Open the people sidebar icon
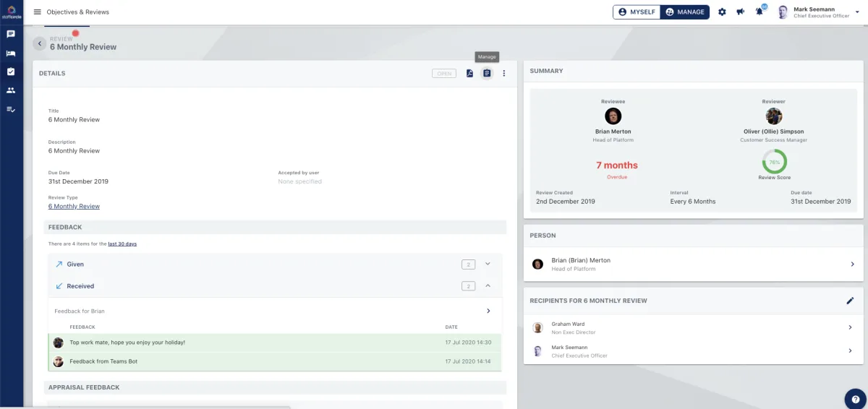 coord(11,90)
